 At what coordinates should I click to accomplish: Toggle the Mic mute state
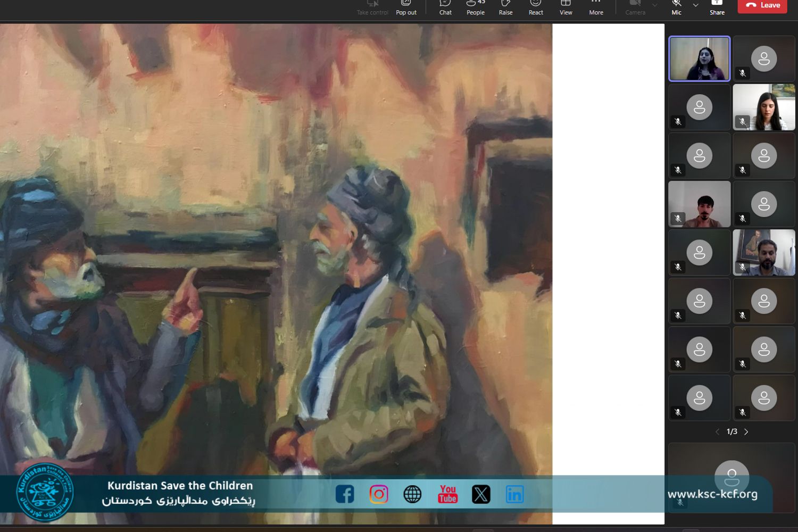676,7
